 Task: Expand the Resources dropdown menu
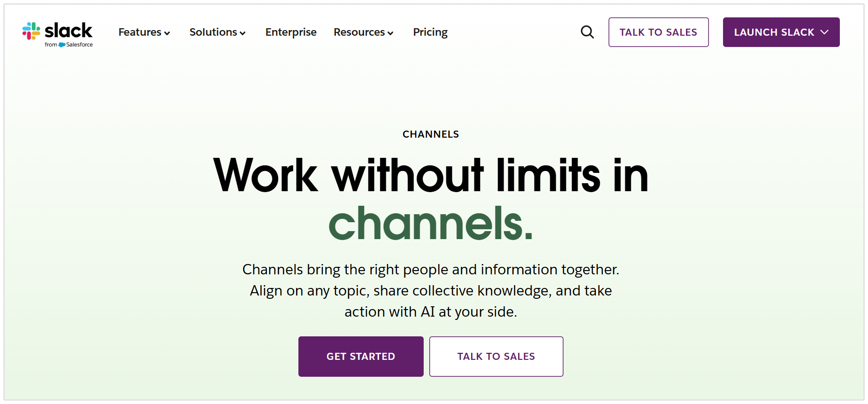pos(363,32)
